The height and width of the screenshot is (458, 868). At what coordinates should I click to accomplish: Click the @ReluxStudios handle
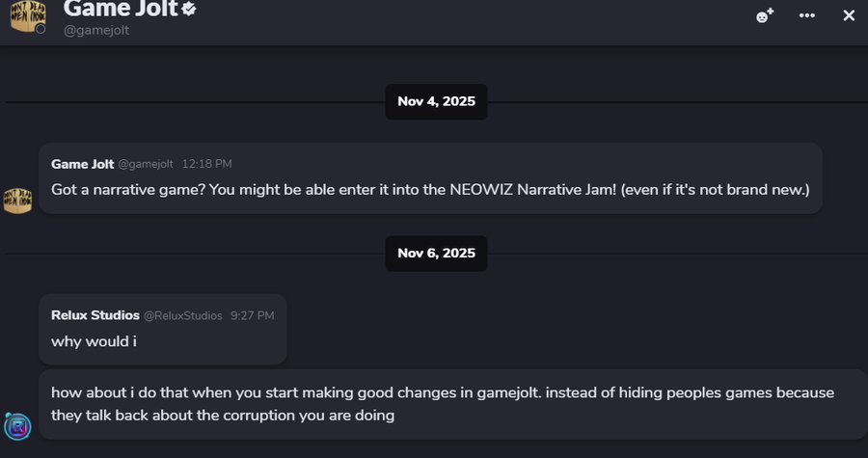(183, 315)
